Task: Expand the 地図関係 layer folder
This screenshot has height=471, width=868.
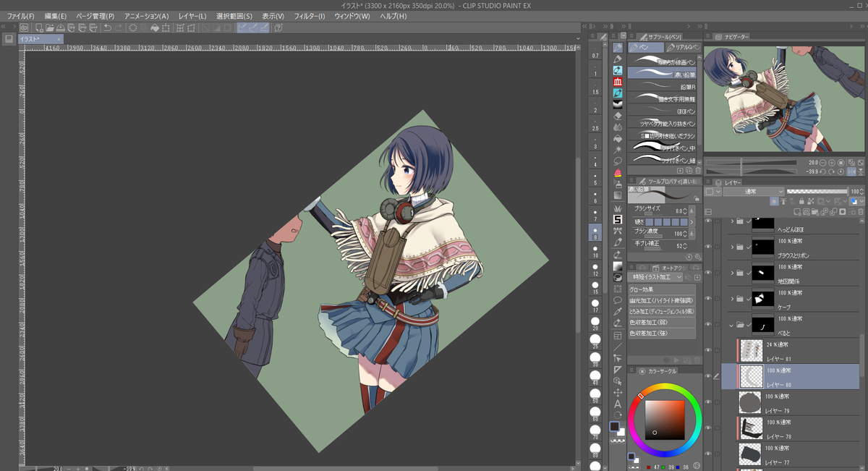Action: (732, 273)
